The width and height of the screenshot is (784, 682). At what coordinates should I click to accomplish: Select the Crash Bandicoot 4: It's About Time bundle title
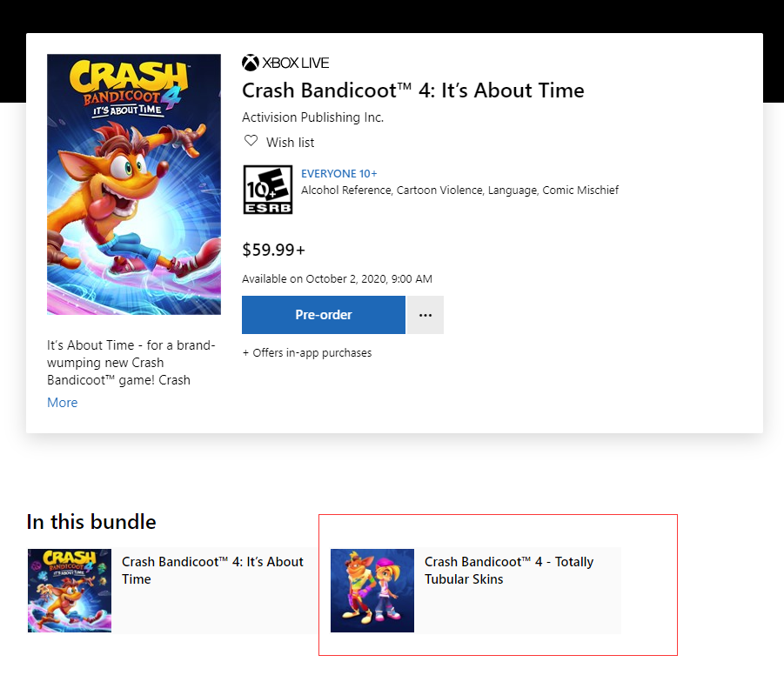212,571
